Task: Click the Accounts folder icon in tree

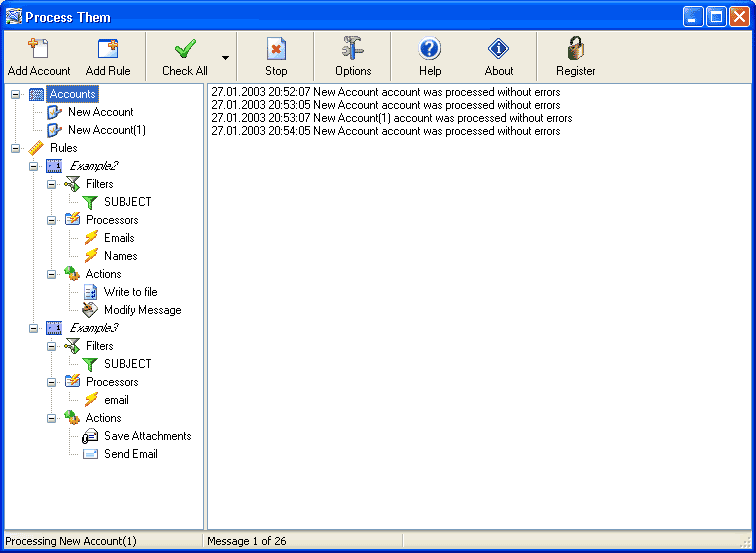Action: coord(37,94)
